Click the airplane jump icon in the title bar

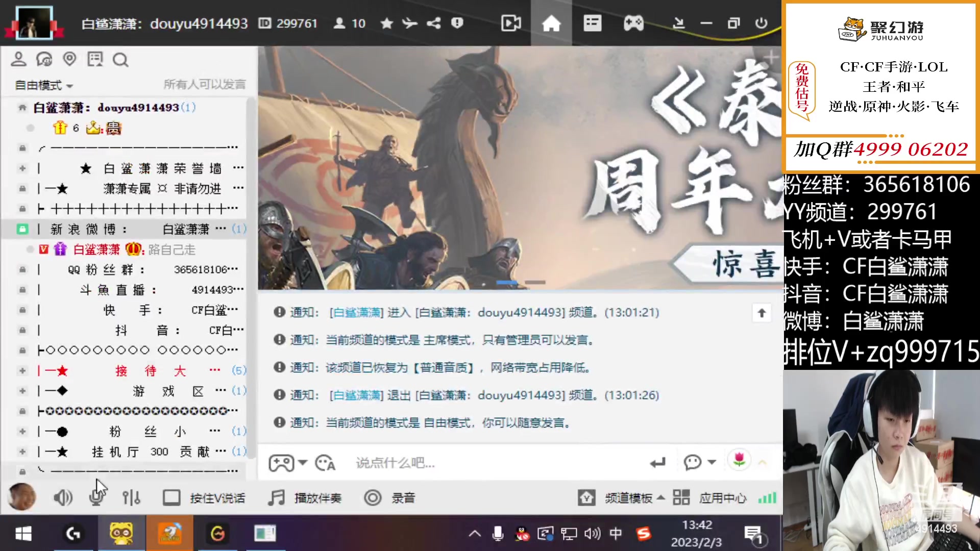coord(409,23)
